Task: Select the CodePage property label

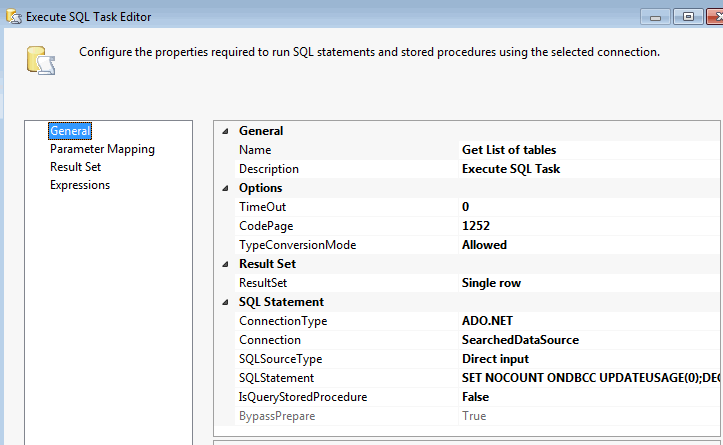Action: [x=266, y=226]
